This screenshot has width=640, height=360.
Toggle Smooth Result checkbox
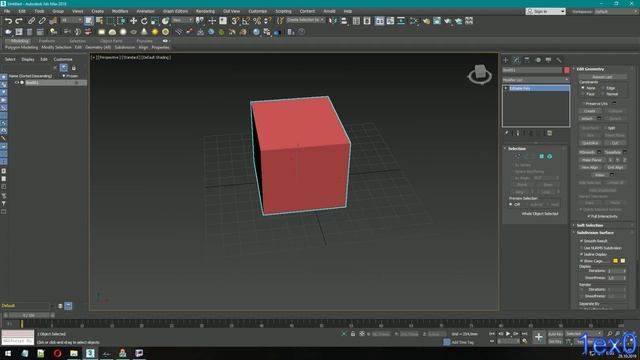coord(582,241)
